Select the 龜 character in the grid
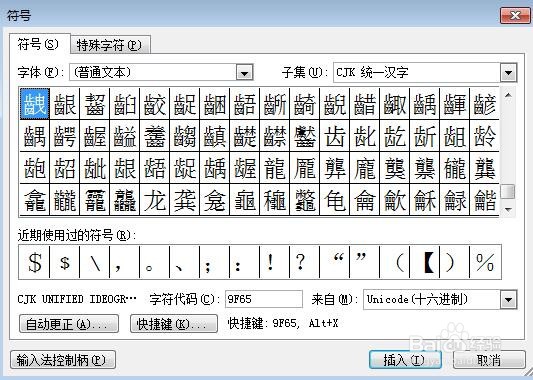This screenshot has width=533, height=380. (245, 200)
